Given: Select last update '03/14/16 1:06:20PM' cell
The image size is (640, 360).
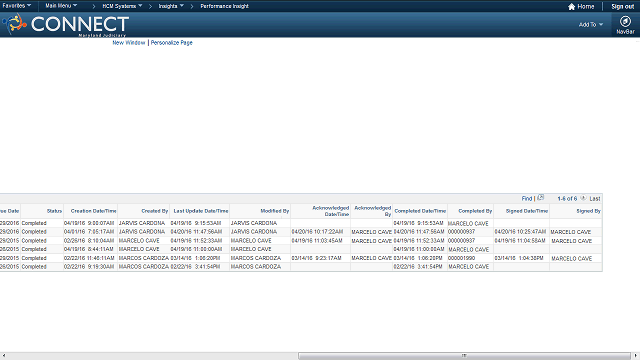Looking at the screenshot, I should (x=196, y=258).
